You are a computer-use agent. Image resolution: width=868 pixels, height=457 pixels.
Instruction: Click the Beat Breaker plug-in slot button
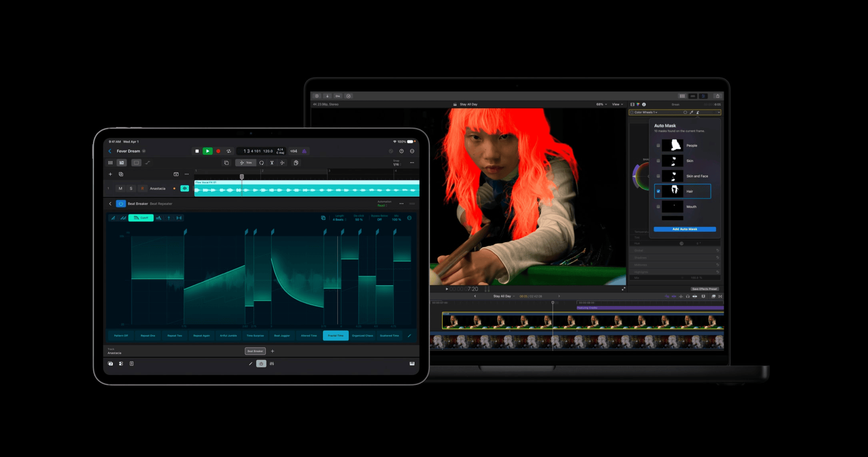255,351
